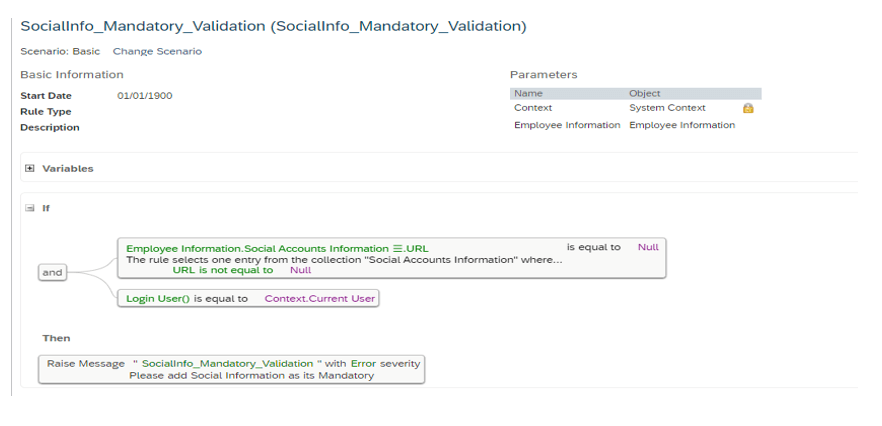Select Context.Current User value

click(x=320, y=299)
